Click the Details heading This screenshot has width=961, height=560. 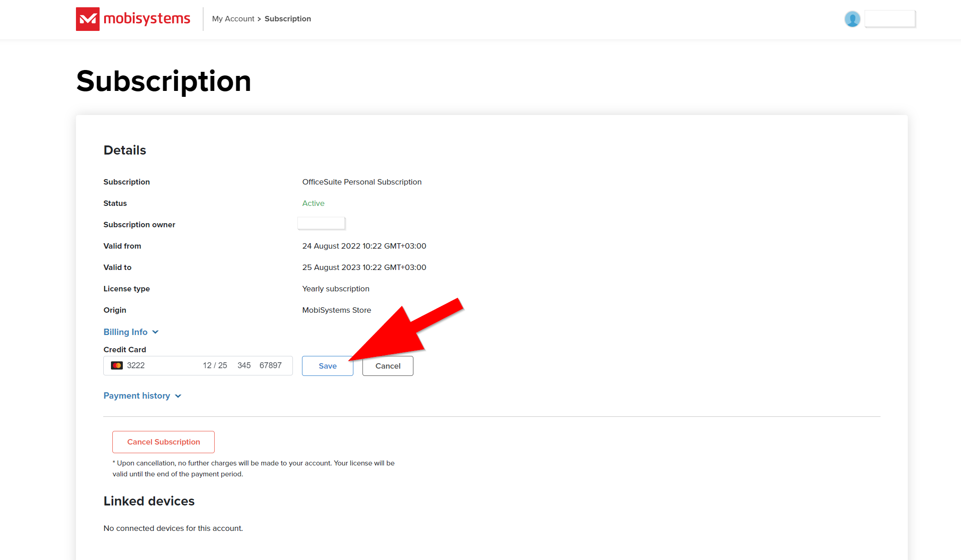125,150
